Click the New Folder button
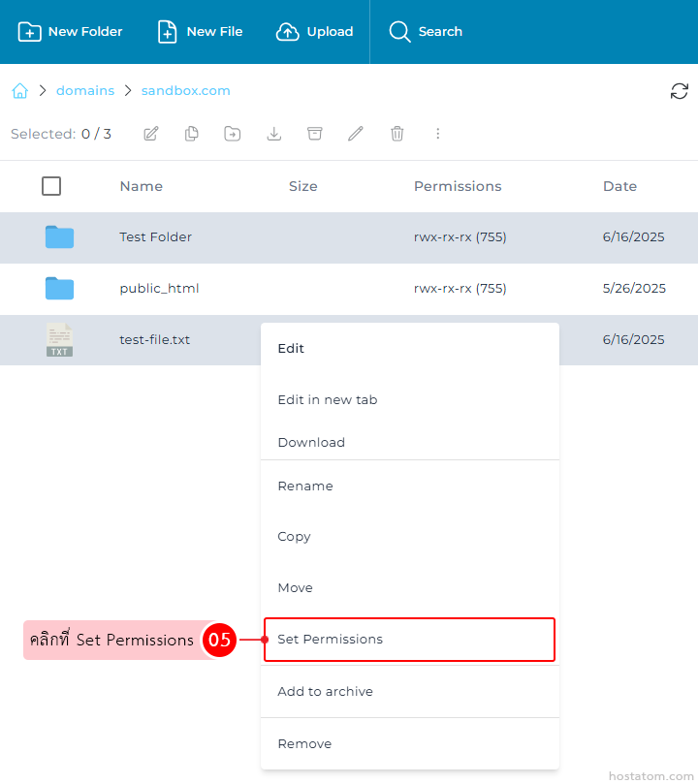Image resolution: width=698 pixels, height=784 pixels. tap(71, 32)
